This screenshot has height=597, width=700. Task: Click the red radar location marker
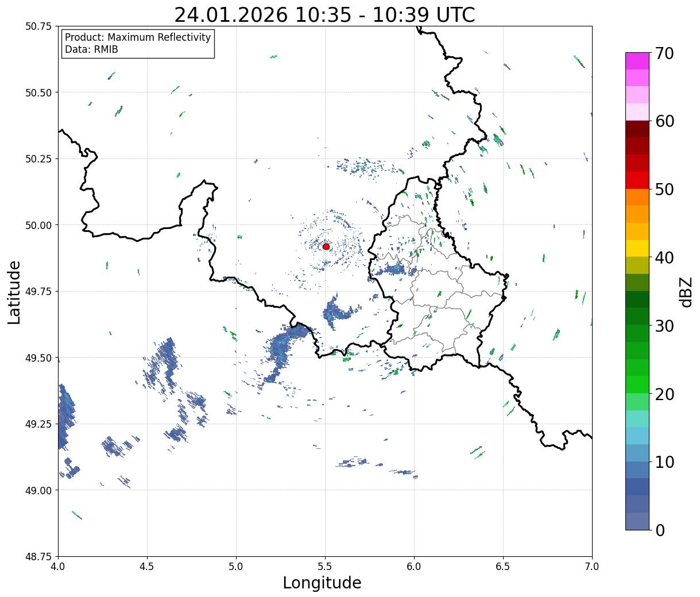(x=326, y=246)
